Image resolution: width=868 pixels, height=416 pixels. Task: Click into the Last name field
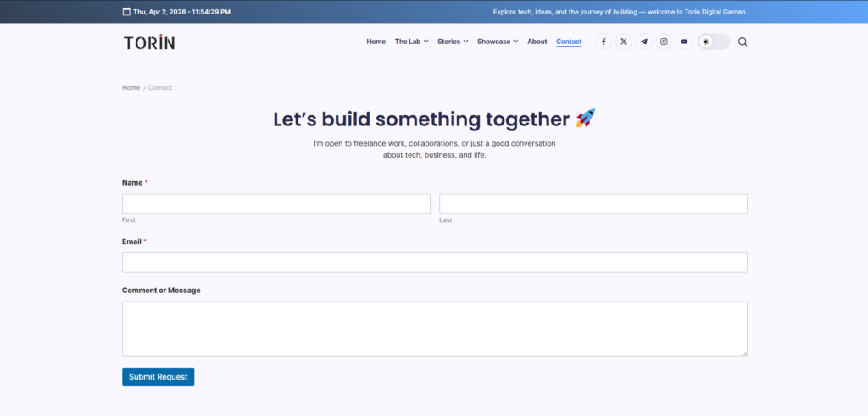coord(593,203)
